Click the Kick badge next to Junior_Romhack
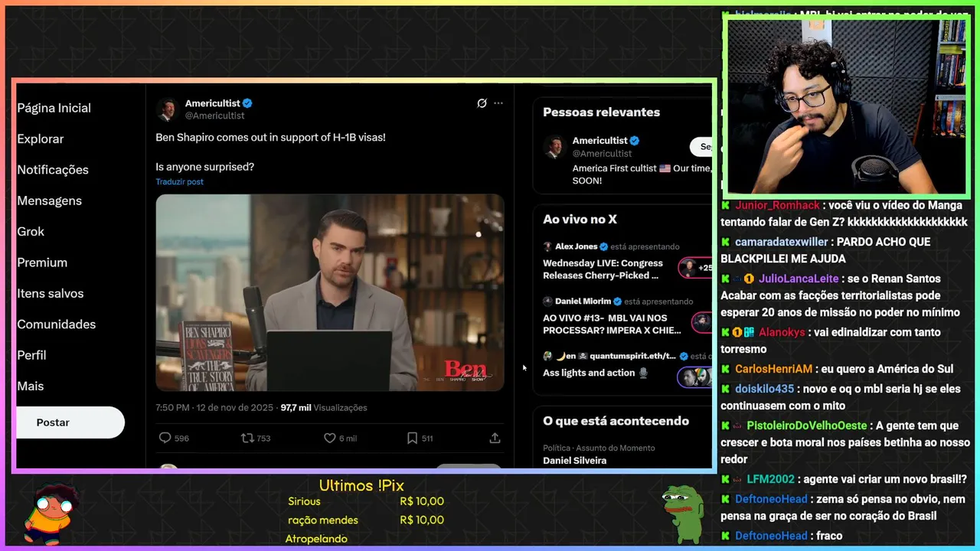This screenshot has width=980, height=551. pos(725,205)
